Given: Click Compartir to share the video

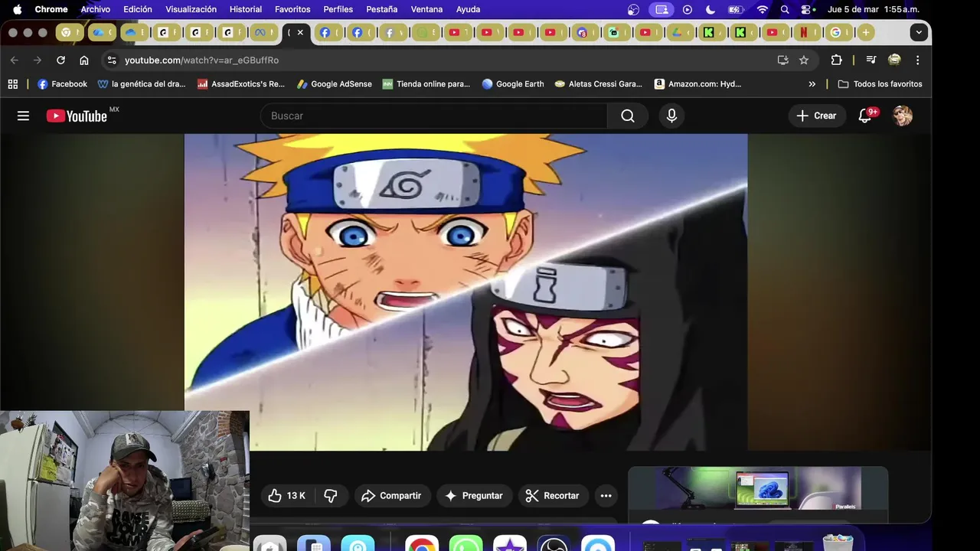Looking at the screenshot, I should click(391, 496).
